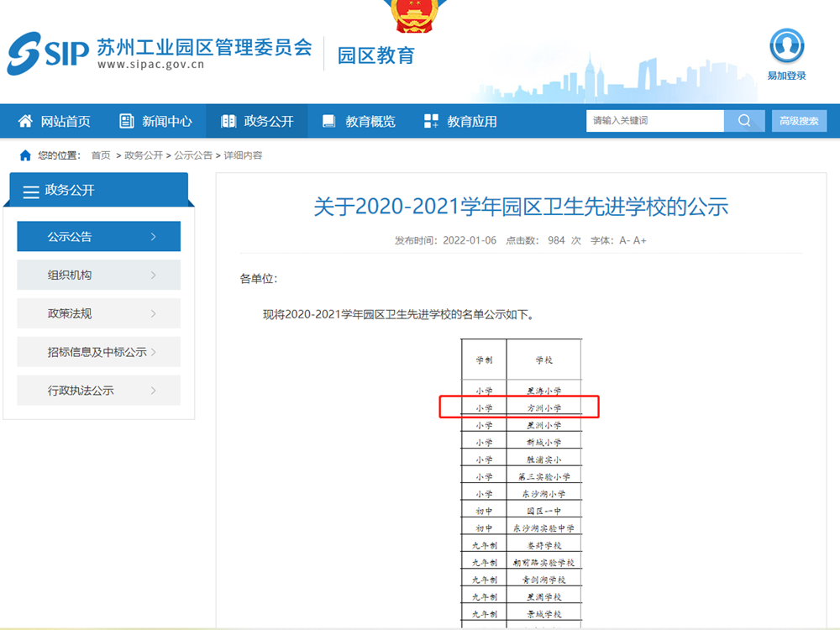Click the newspaper icon beside 新闻中心
The image size is (840, 630).
click(127, 122)
